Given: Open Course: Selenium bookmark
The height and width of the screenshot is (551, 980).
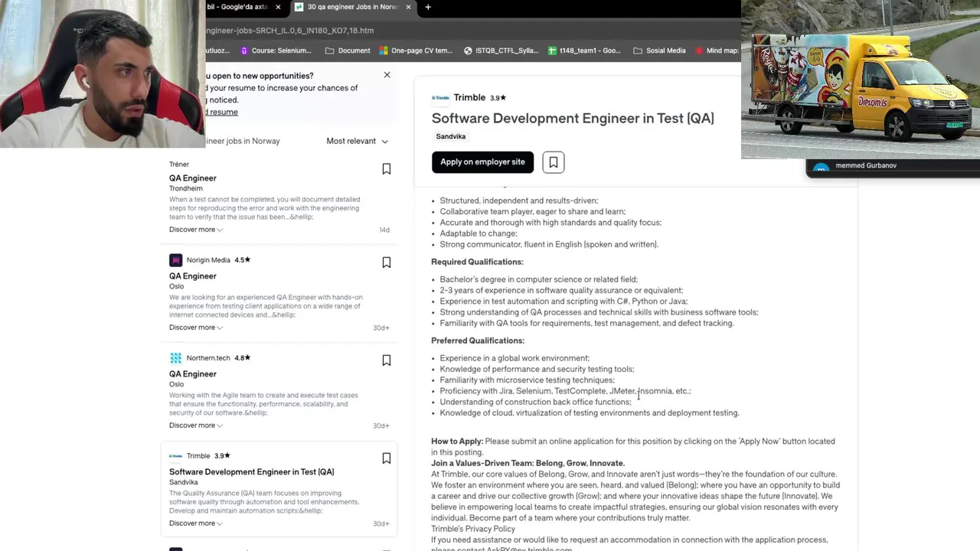Looking at the screenshot, I should 276,51.
